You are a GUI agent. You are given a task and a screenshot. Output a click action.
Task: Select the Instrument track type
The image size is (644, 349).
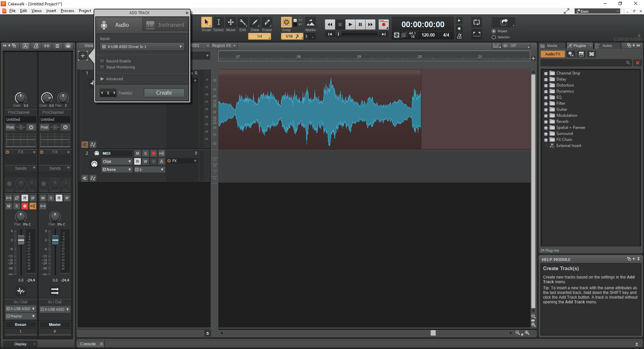point(165,25)
